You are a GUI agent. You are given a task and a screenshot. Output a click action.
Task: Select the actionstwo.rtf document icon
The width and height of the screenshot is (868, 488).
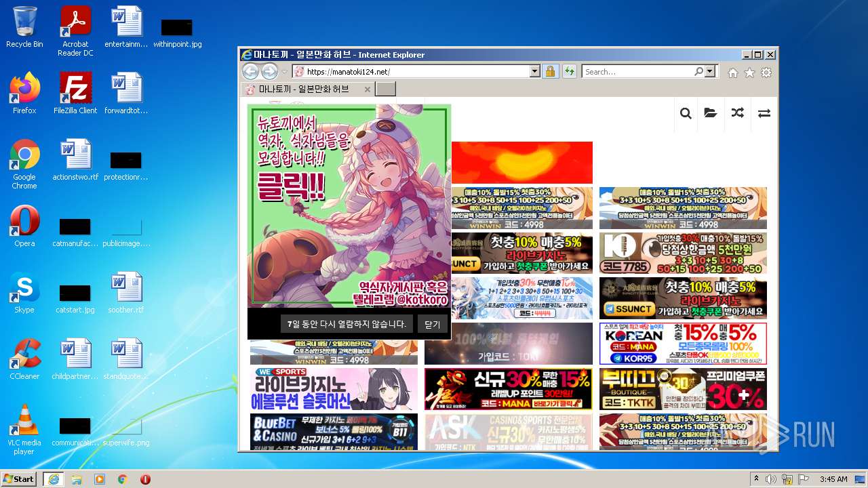(x=75, y=160)
